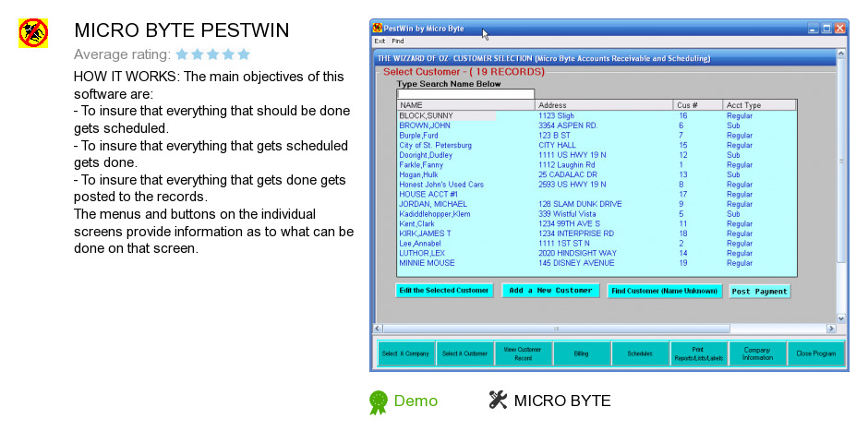Select customer Dooright,Dudley
Screen dimensions: 868x443
pyautogui.click(x=426, y=155)
